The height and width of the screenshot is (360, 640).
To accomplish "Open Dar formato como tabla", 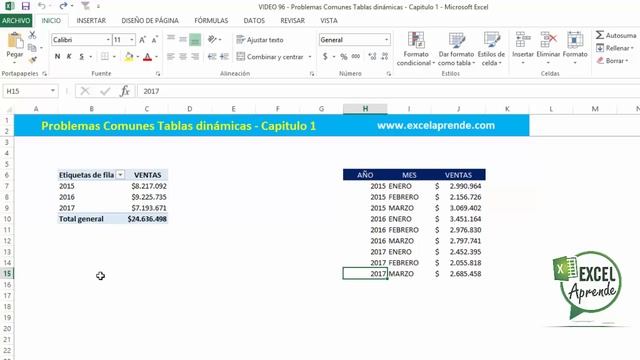I will pos(456,48).
